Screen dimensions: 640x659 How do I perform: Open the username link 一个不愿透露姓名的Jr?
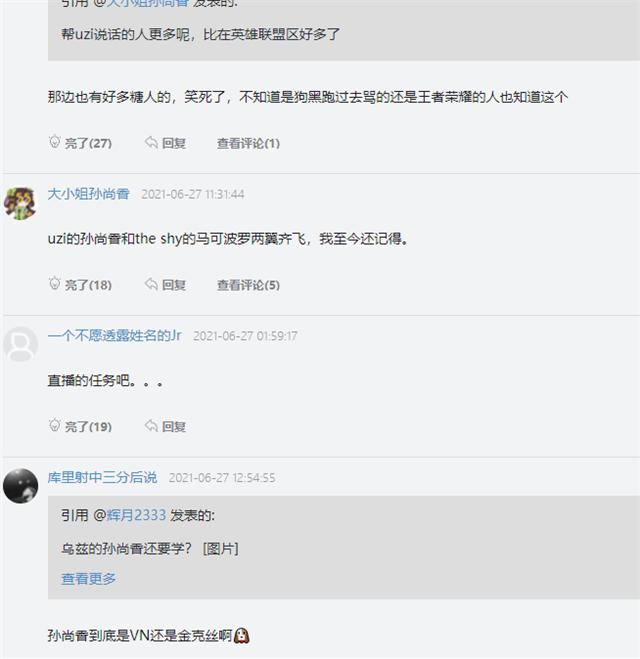click(114, 336)
